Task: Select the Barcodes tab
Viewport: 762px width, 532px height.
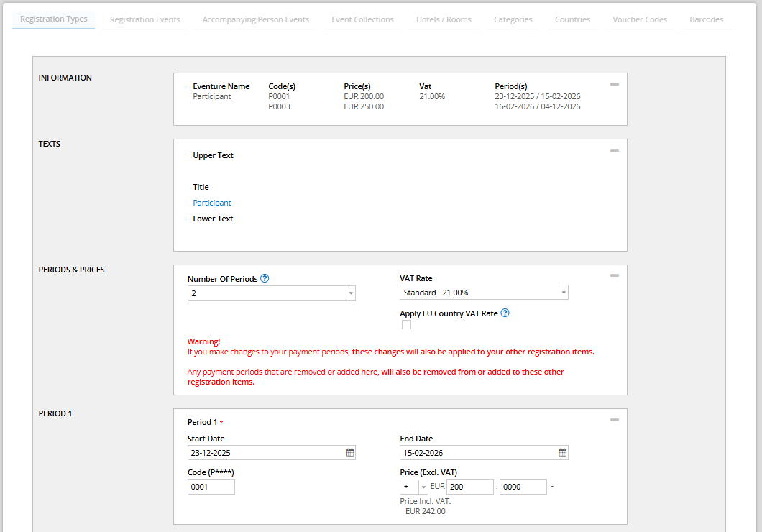Action: pyautogui.click(x=706, y=19)
